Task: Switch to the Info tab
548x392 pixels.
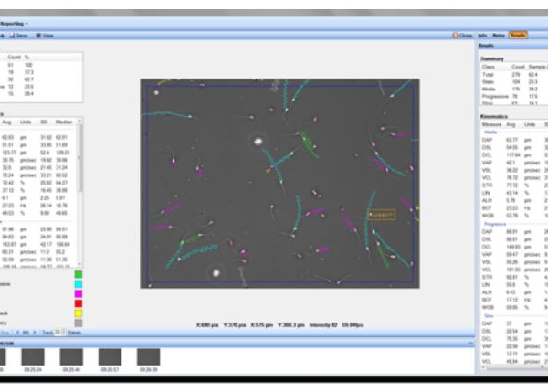Action: [481, 35]
